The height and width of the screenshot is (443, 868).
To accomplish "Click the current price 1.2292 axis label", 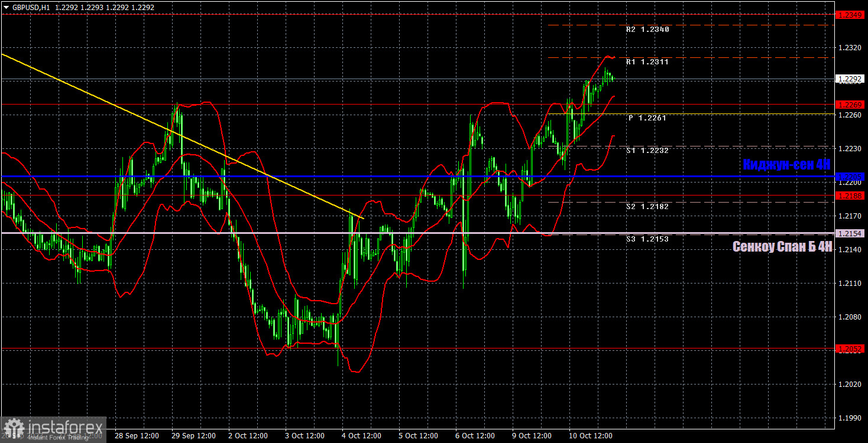I will (x=850, y=78).
